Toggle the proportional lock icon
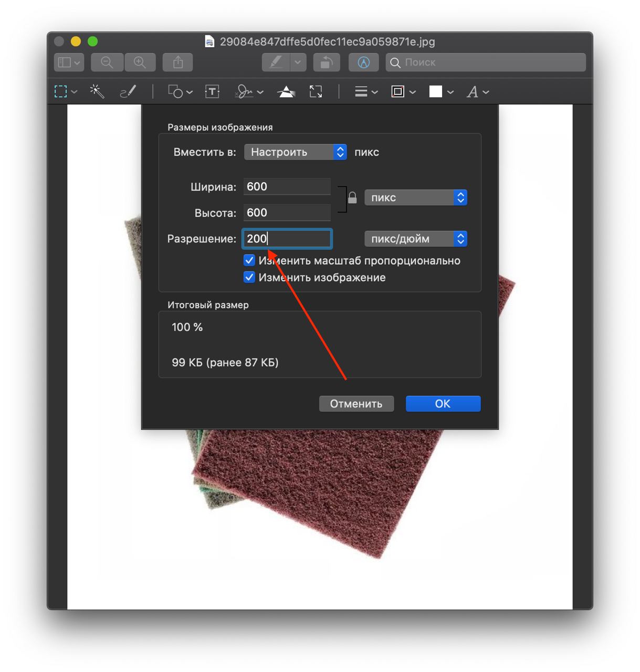 coord(352,198)
